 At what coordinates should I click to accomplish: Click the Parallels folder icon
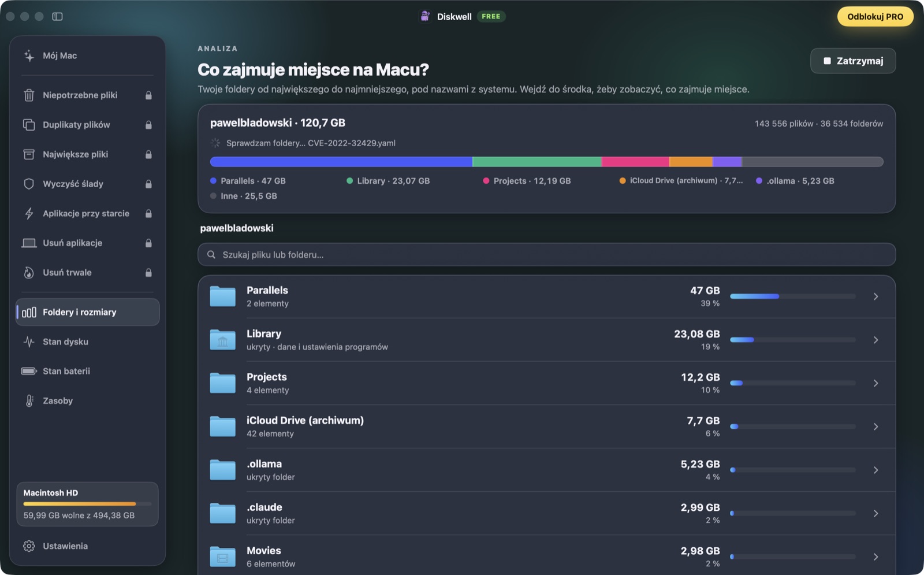[222, 296]
